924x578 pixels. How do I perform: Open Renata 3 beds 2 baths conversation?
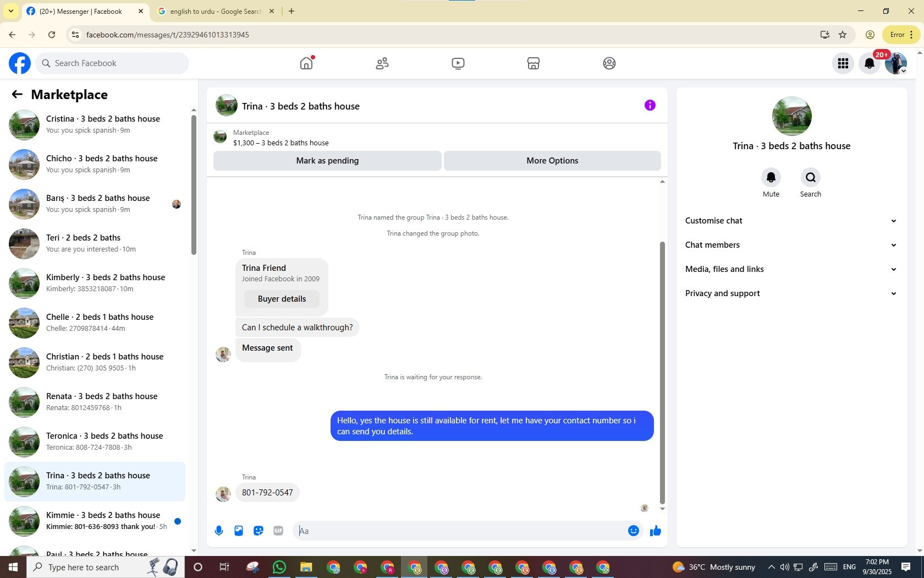[x=95, y=402]
